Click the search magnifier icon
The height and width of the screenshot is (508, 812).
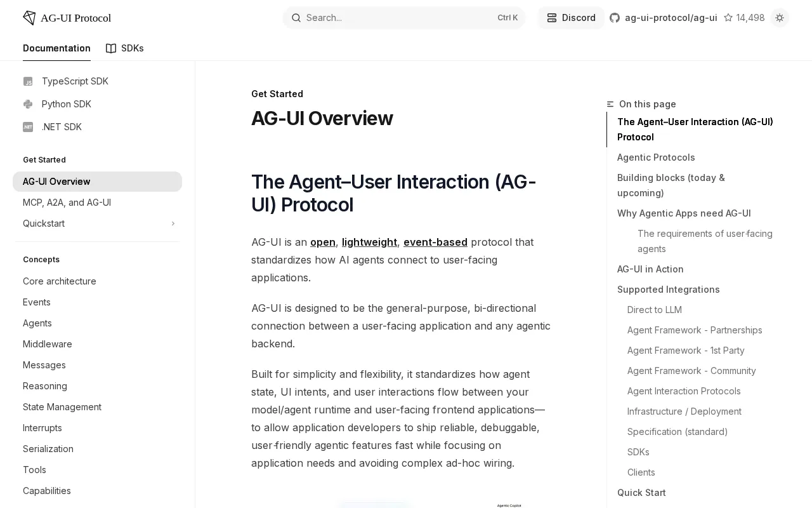point(296,18)
